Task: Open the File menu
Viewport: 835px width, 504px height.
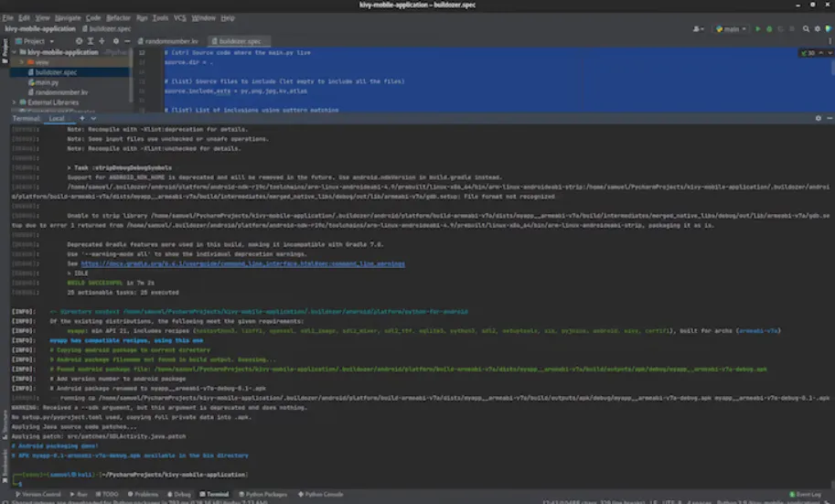Action: [x=7, y=17]
